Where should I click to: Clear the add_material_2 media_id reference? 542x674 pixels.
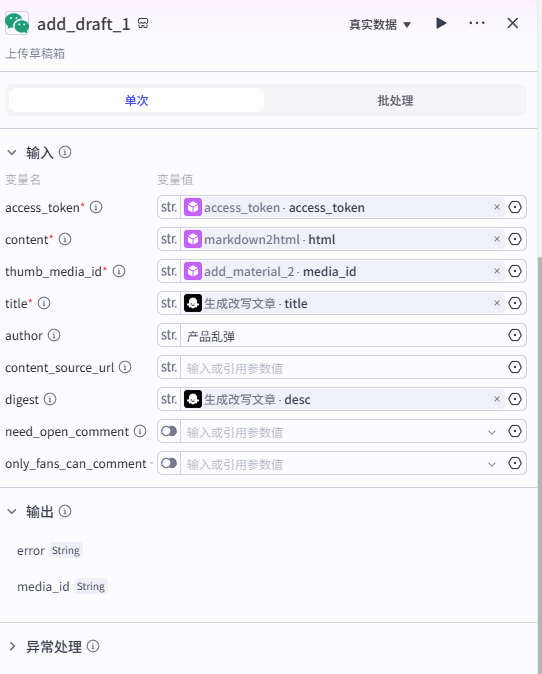pyautogui.click(x=497, y=271)
